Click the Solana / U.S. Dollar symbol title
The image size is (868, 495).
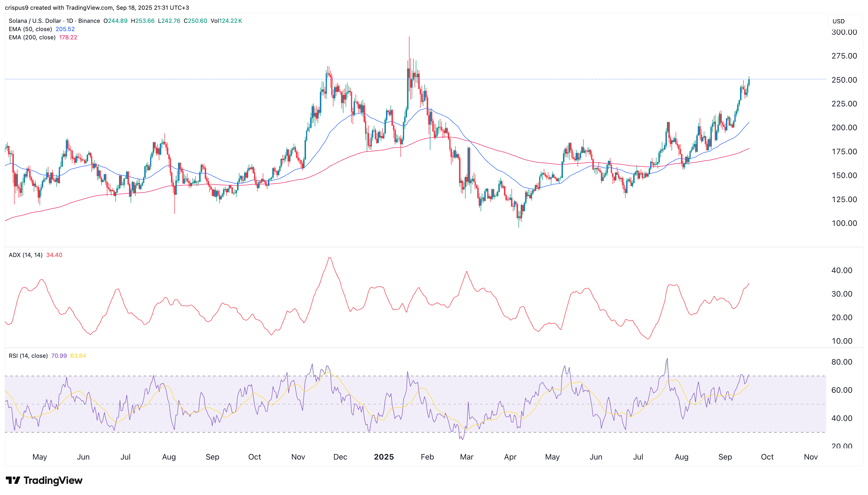35,21
